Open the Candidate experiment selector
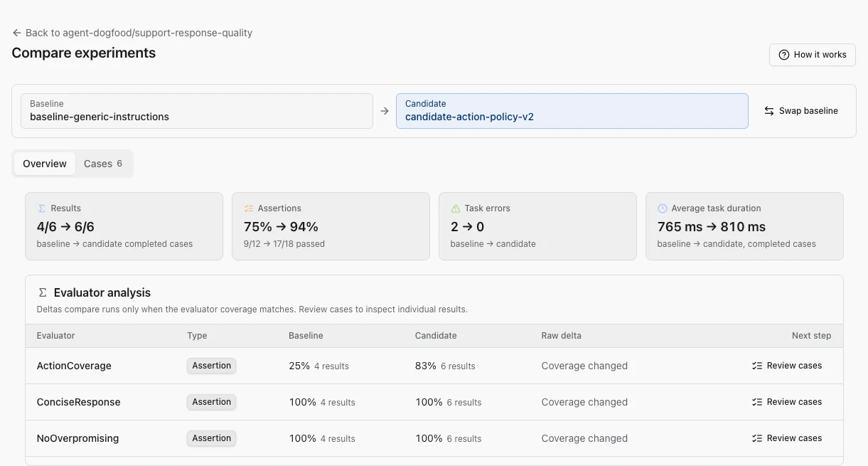Image resolution: width=868 pixels, height=466 pixels. (572, 111)
